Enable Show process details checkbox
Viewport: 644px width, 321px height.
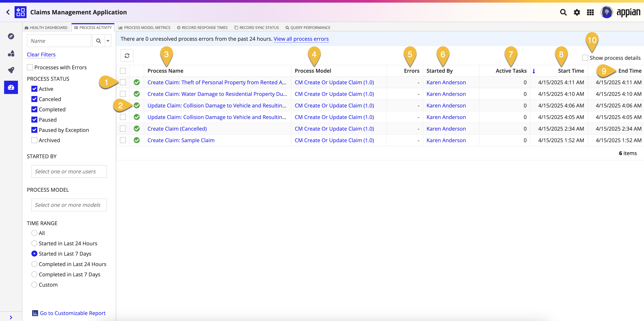click(585, 58)
